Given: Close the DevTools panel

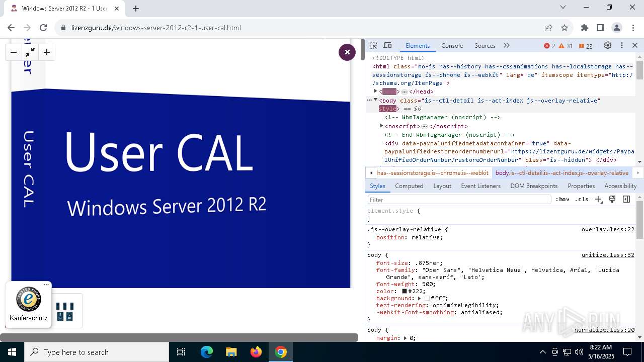Looking at the screenshot, I should click(635, 45).
